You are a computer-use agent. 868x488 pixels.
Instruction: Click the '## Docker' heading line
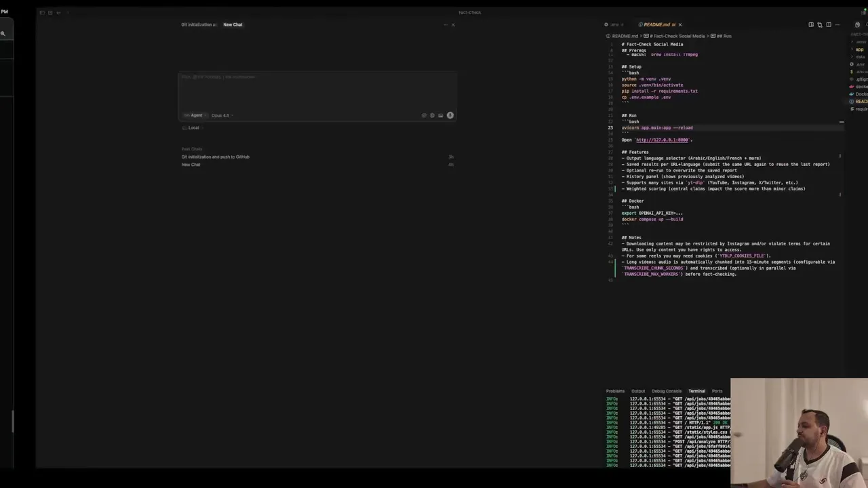[x=633, y=201]
